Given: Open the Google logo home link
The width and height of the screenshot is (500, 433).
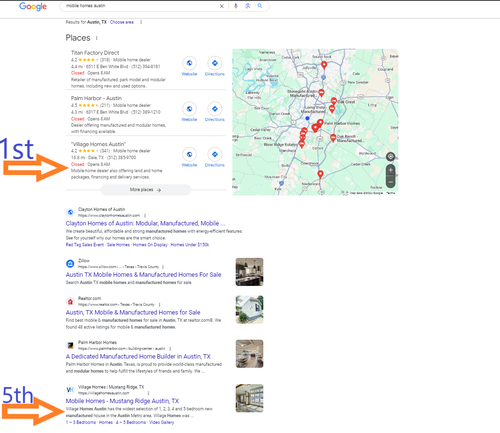Looking at the screenshot, I should pyautogui.click(x=33, y=6).
